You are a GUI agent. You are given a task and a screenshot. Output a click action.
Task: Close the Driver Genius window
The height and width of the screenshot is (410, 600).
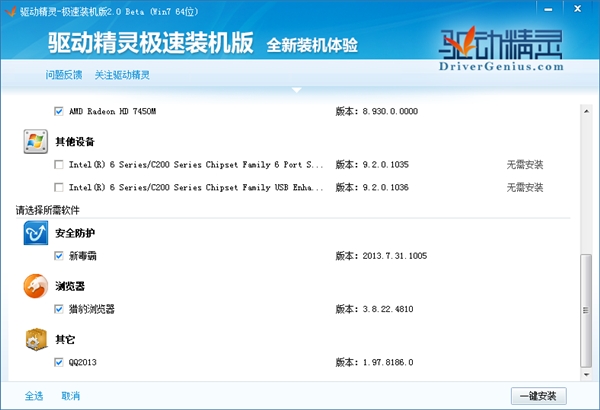pyautogui.click(x=578, y=9)
